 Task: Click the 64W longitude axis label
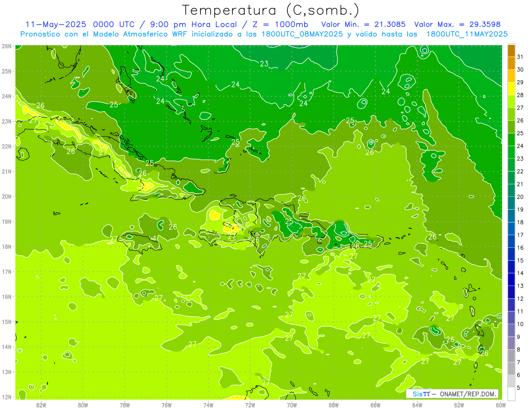[417, 405]
